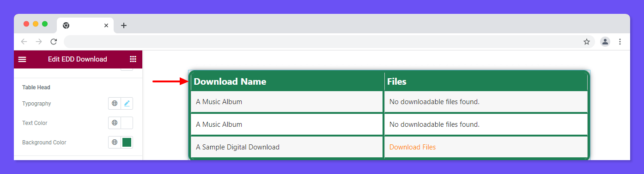The width and height of the screenshot is (644, 174).
Task: Open the Elementor hamburger menu
Action: point(22,59)
